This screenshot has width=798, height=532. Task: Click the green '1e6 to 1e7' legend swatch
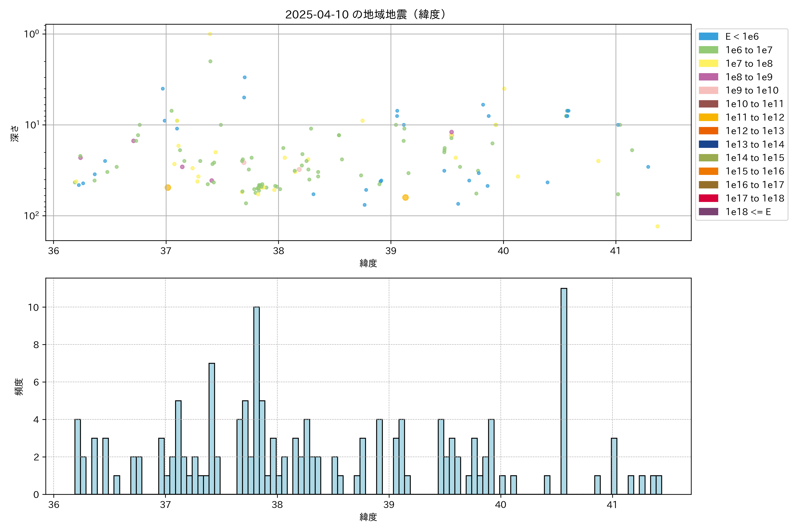tap(708, 50)
